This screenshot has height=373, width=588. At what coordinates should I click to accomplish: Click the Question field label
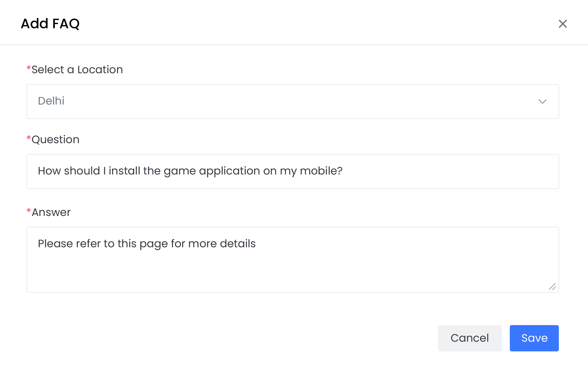[x=56, y=140]
